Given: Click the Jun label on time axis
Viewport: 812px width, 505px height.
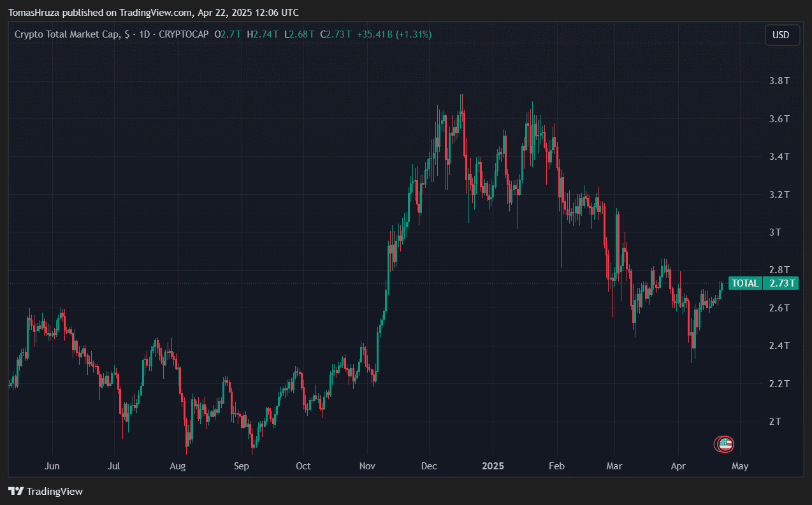Looking at the screenshot, I should (52, 466).
